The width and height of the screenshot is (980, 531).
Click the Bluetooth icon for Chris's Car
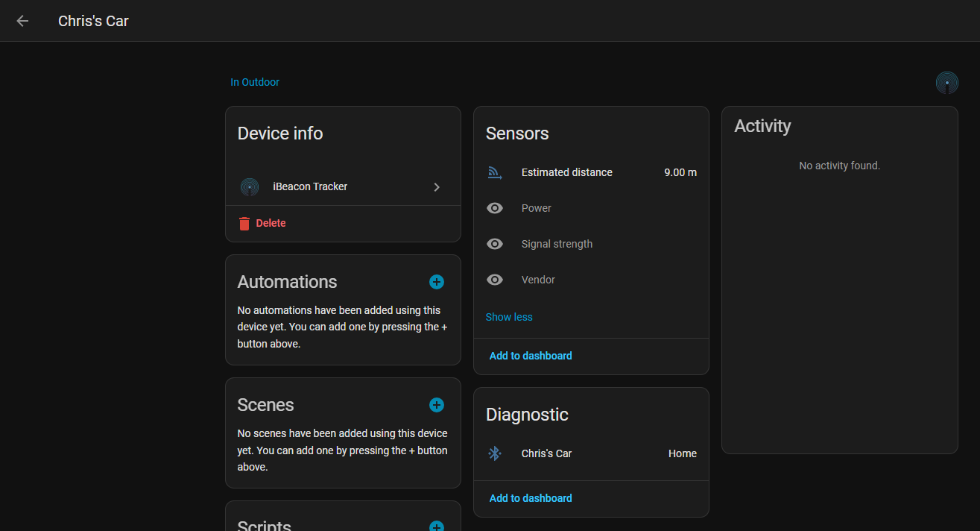click(x=495, y=453)
